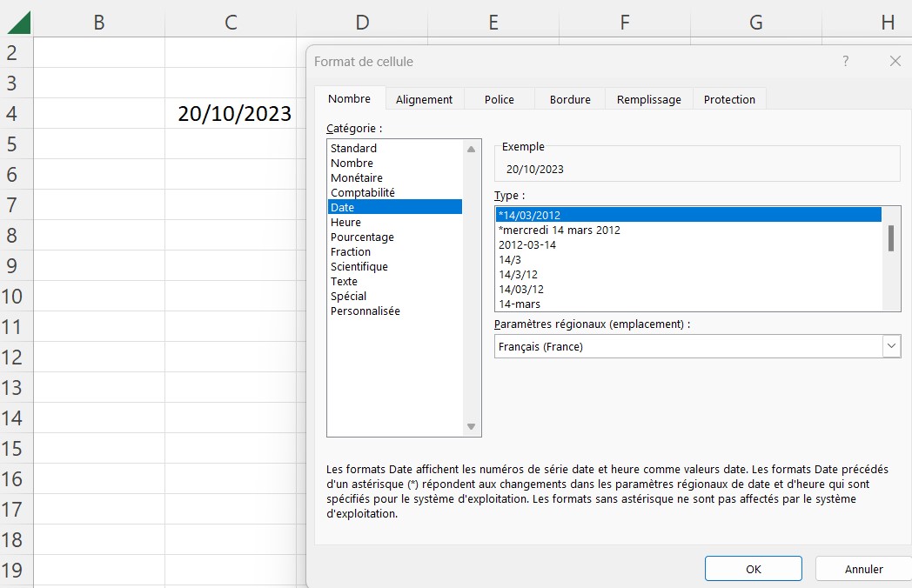Select the 14-mars date type
Screen dimensions: 912x588
tap(518, 303)
